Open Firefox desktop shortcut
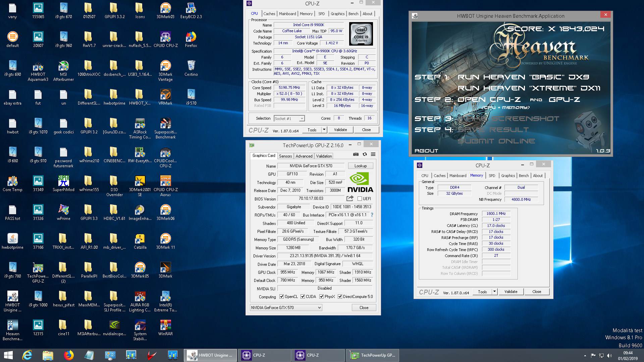The height and width of the screenshot is (362, 644). tap(191, 40)
